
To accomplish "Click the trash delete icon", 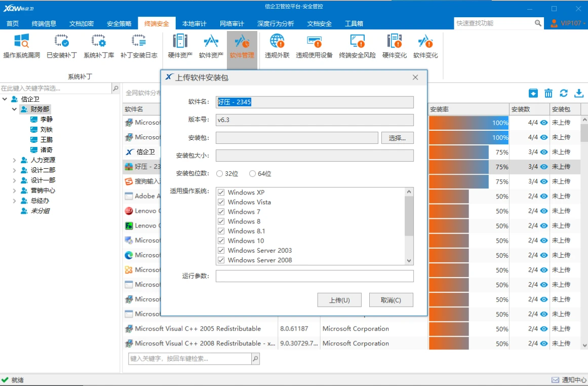I will pyautogui.click(x=548, y=93).
